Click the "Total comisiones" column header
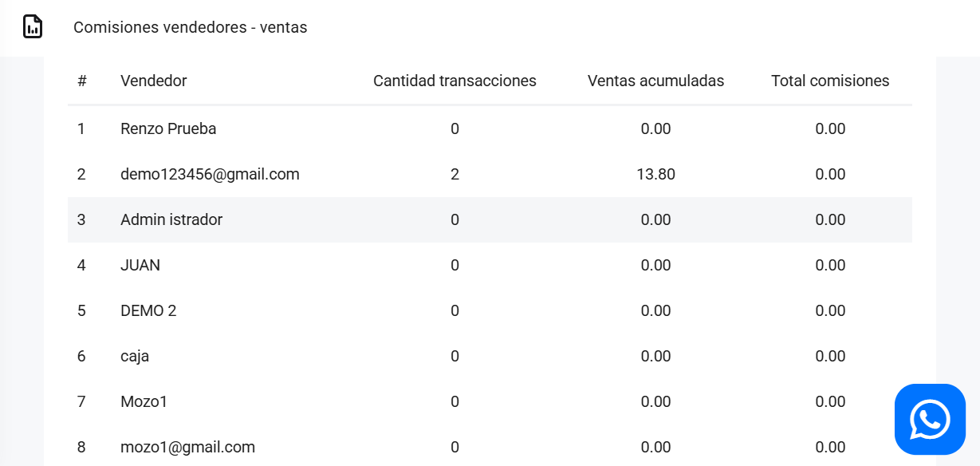The width and height of the screenshot is (980, 466). click(x=830, y=81)
